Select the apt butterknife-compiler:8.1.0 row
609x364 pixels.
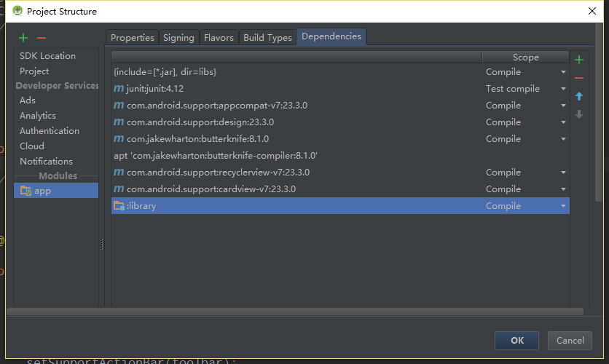click(340, 155)
